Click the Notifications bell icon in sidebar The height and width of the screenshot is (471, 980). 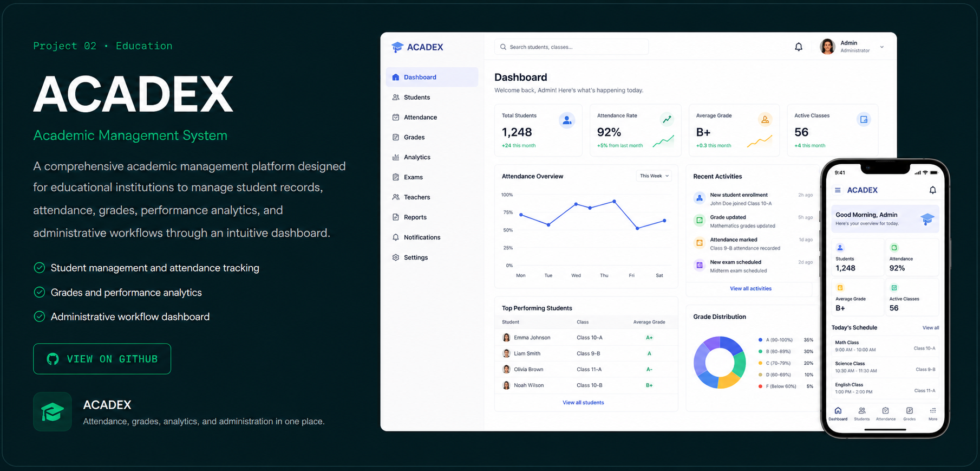[x=396, y=237]
